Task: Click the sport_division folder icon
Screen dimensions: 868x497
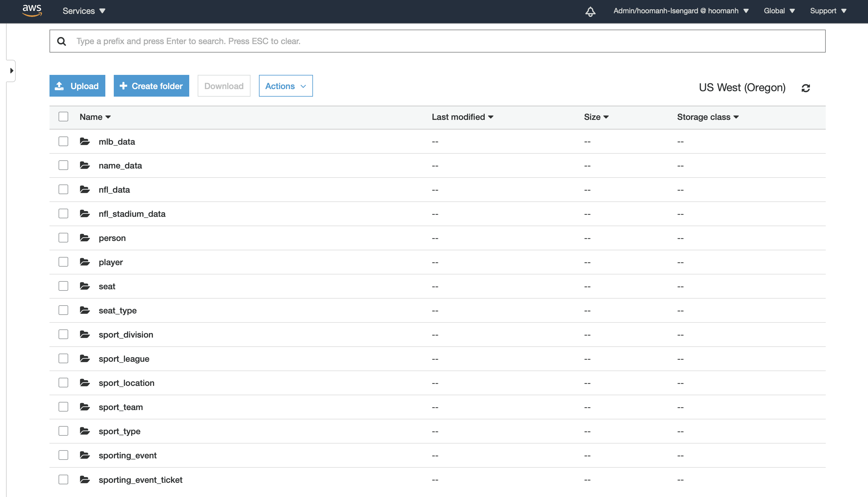Action: pyautogui.click(x=85, y=335)
